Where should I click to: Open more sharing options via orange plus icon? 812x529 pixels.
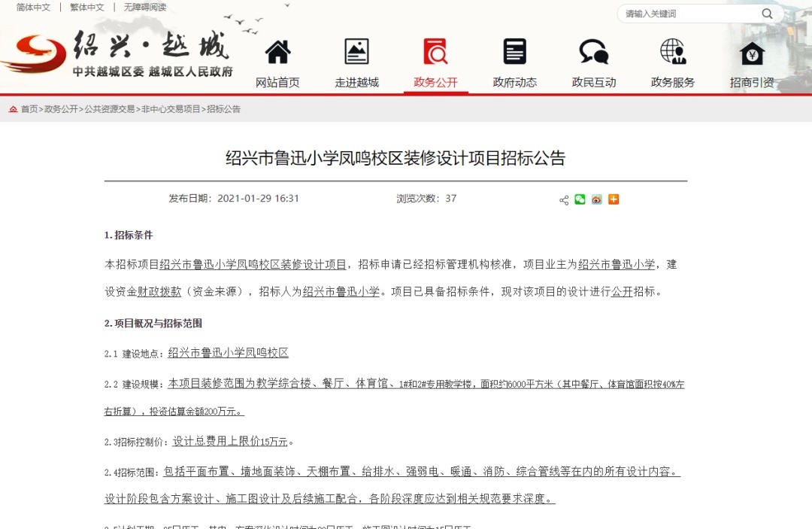click(614, 200)
